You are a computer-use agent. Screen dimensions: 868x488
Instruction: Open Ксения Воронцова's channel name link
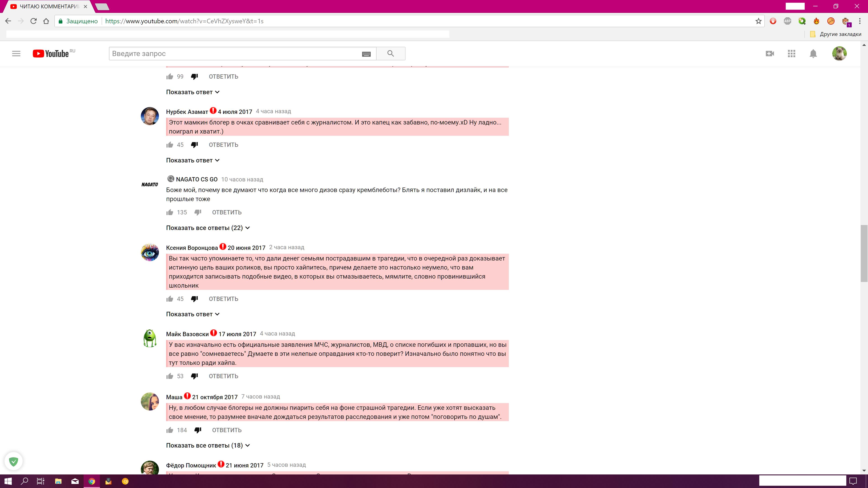(192, 248)
